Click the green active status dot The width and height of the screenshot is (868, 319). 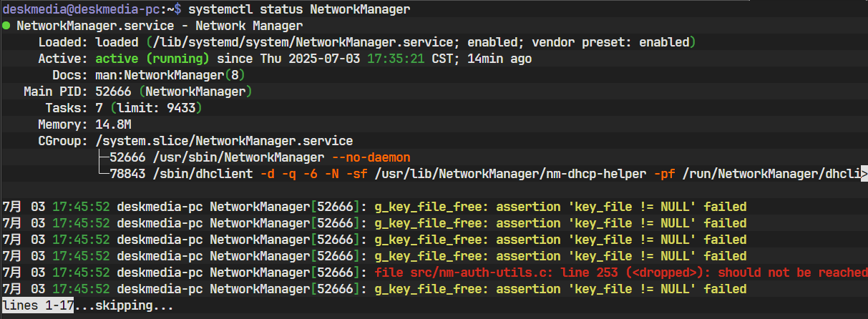tap(6, 26)
